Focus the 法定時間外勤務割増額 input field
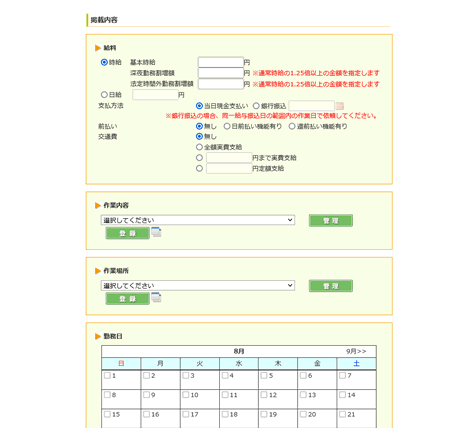Screen dimensions: 470x429 [x=221, y=84]
